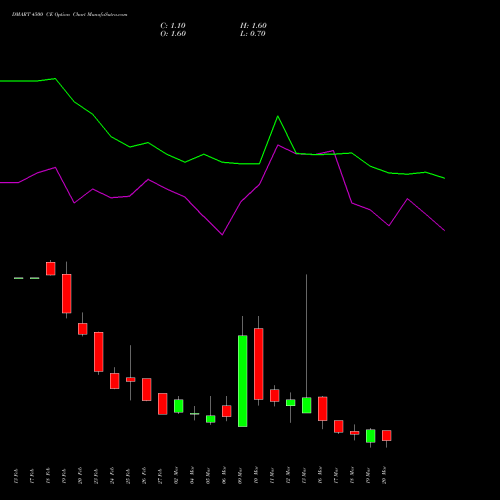Select the green candlestick for 19 Mar

coord(371,436)
